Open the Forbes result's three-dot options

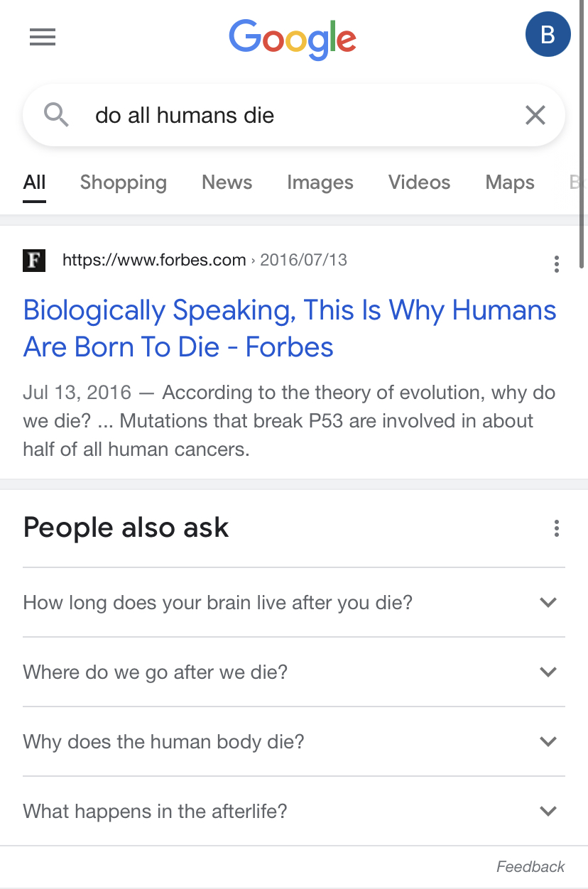click(x=556, y=264)
